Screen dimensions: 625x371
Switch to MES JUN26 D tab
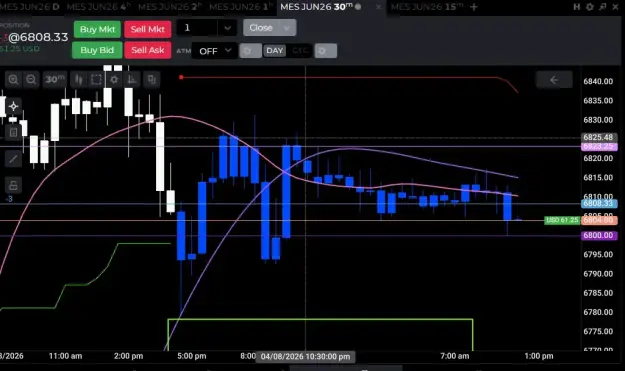(29, 7)
